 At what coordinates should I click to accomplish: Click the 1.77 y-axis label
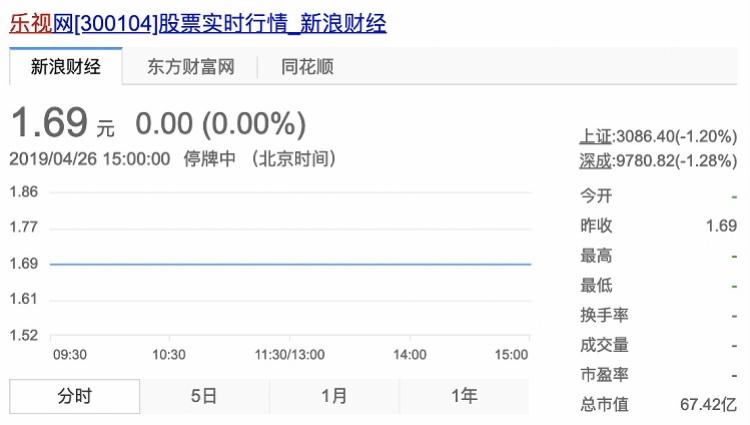pyautogui.click(x=23, y=227)
